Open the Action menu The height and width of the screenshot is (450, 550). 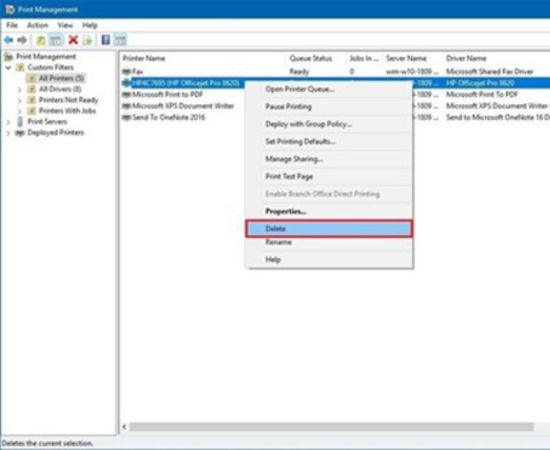tap(38, 25)
